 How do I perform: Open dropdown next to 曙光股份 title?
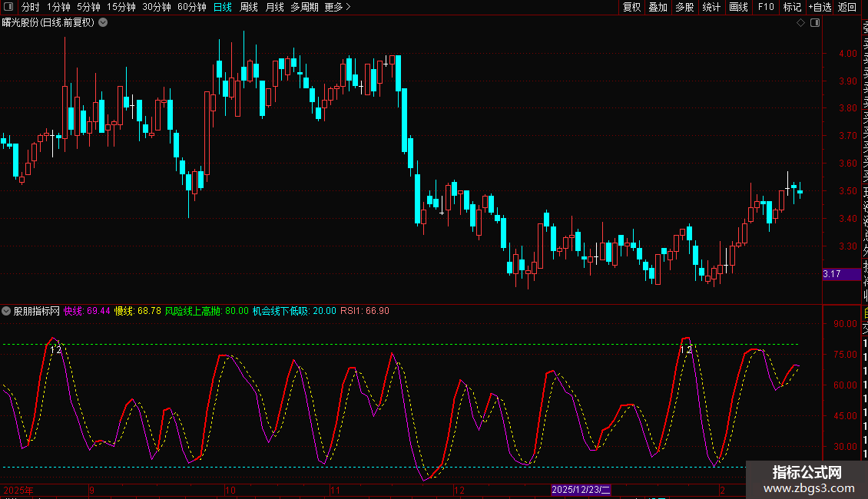[103, 23]
